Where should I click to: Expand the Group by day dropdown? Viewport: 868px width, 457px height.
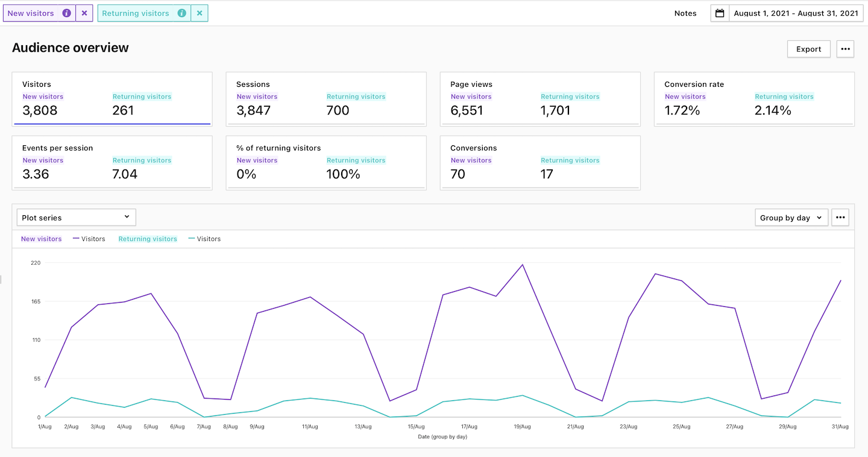[791, 218]
